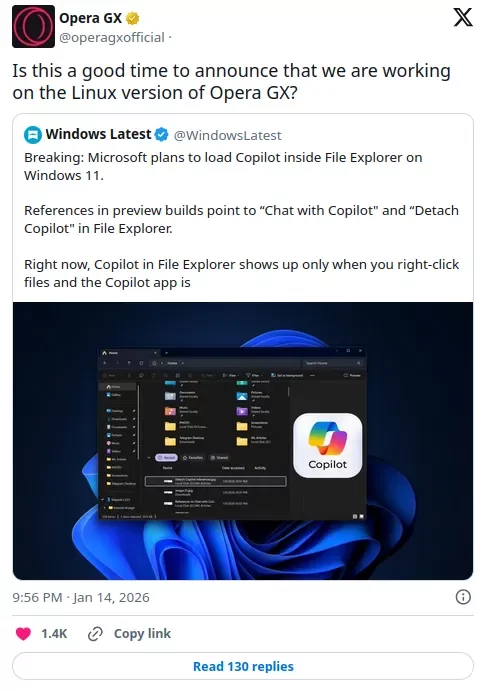
Task: Open the quoted Copilot File Explorer post text
Action: click(241, 219)
